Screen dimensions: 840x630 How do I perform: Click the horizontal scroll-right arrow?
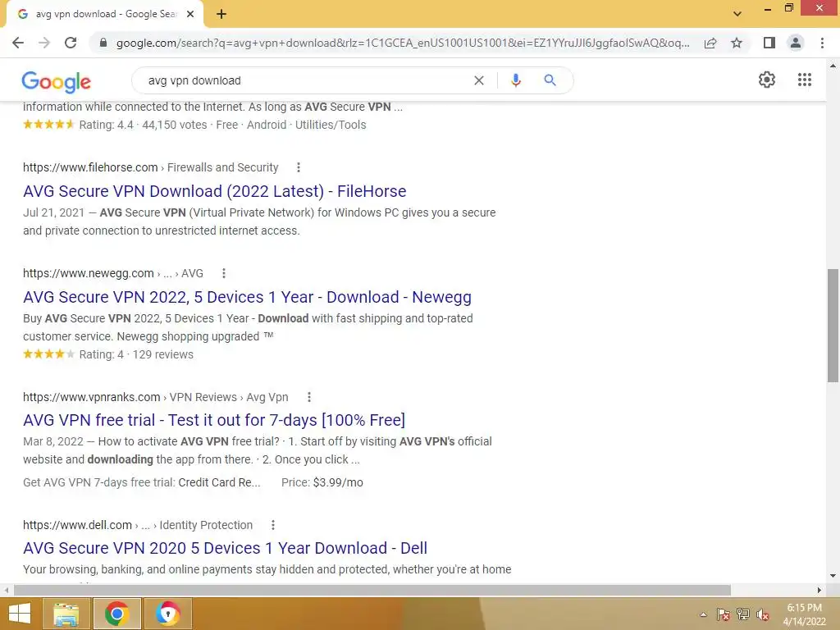coord(819,591)
